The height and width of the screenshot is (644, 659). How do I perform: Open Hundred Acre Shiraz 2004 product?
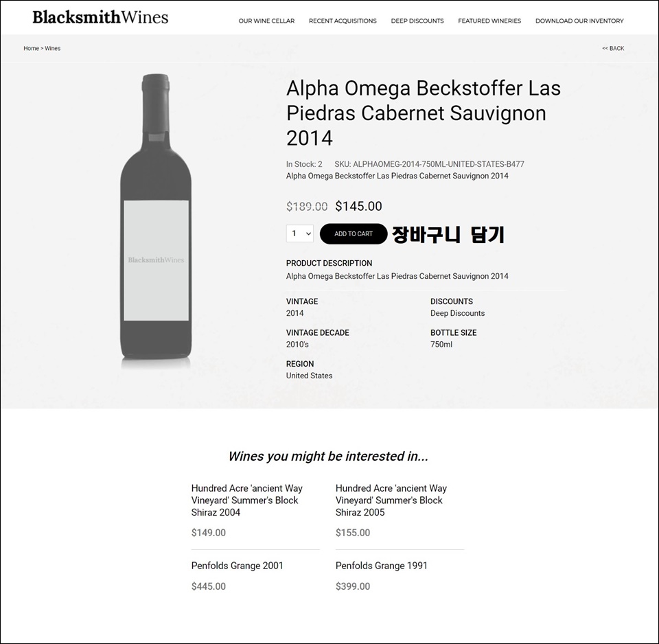246,501
